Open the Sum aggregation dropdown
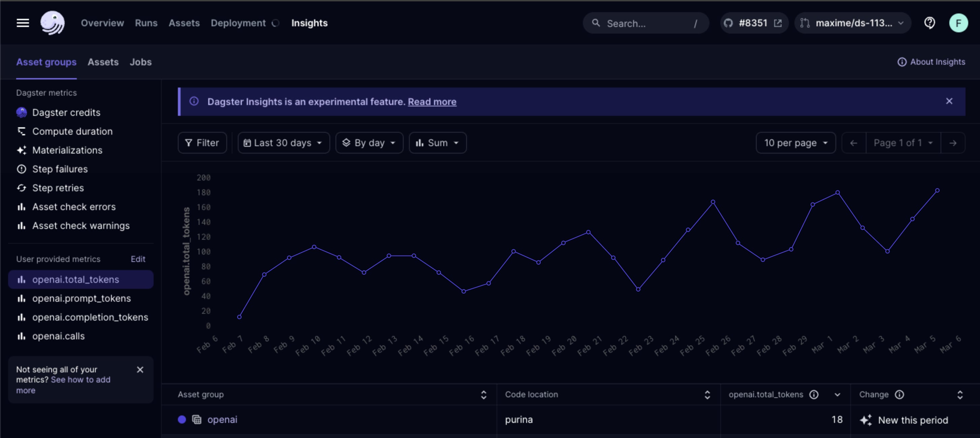Screen dimensions: 980x438 (438, 143)
